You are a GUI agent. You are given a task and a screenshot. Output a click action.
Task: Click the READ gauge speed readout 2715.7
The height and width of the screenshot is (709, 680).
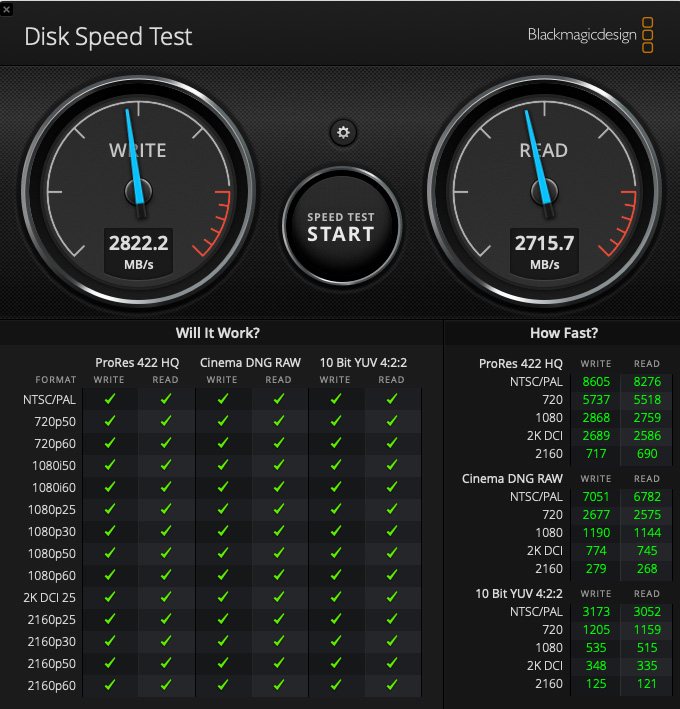544,243
